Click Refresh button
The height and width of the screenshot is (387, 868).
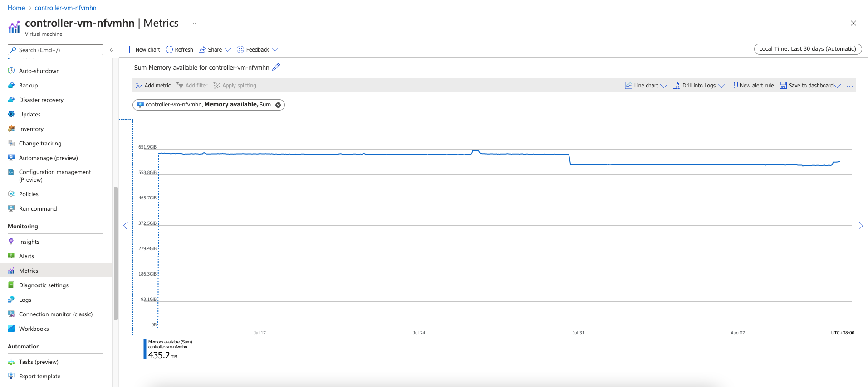point(179,49)
